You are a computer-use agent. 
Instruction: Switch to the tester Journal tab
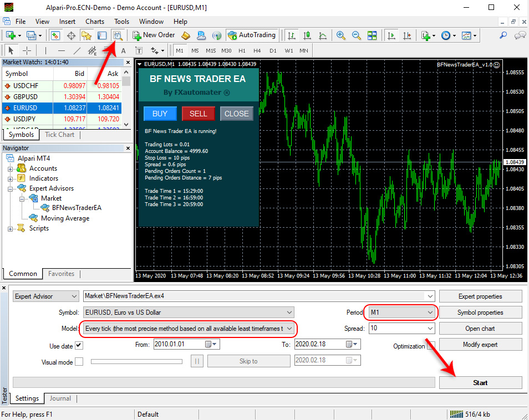(60, 398)
